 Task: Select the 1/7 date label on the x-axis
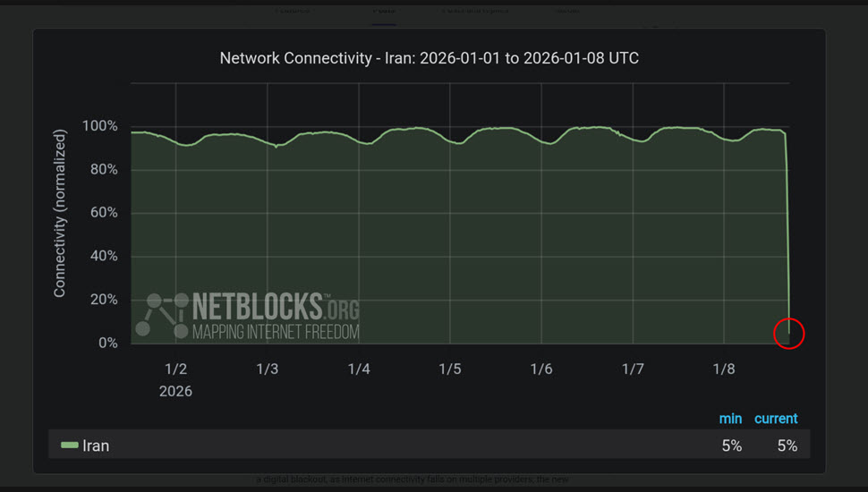point(633,369)
